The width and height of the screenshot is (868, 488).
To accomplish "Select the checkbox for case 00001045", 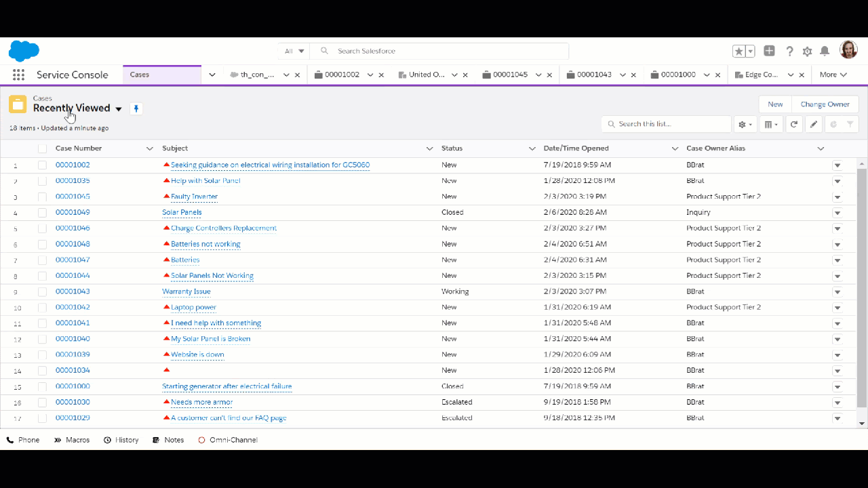I will pyautogui.click(x=42, y=197).
